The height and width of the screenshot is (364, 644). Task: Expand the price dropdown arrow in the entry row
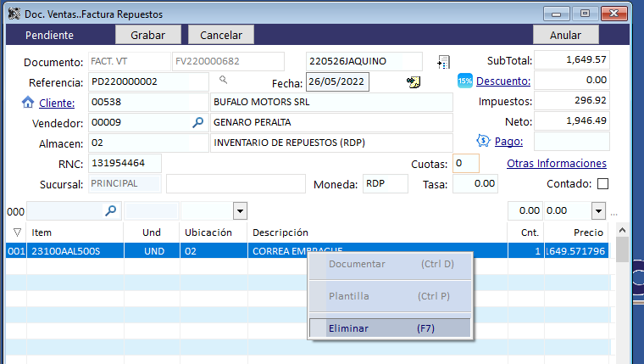tap(598, 211)
